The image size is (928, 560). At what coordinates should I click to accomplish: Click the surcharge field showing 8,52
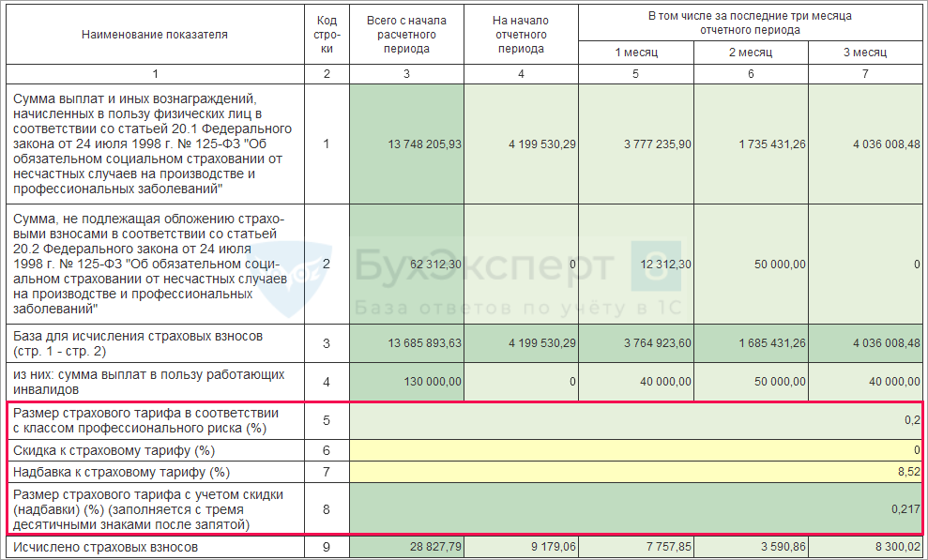click(635, 472)
